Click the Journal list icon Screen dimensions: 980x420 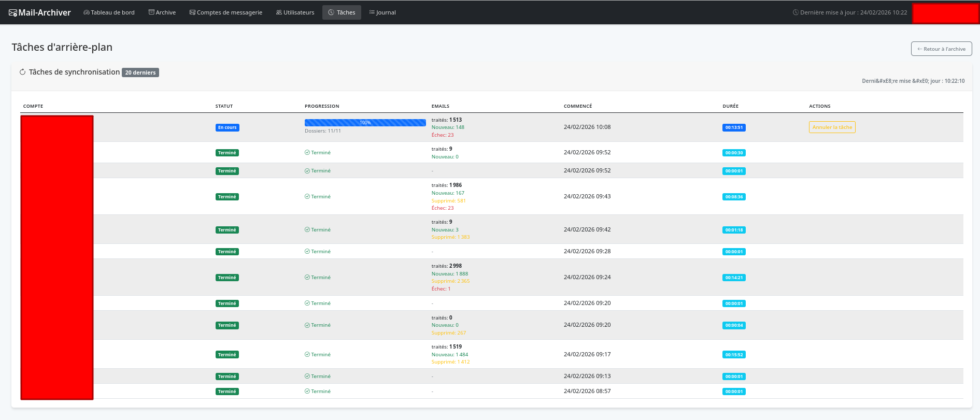tap(372, 12)
